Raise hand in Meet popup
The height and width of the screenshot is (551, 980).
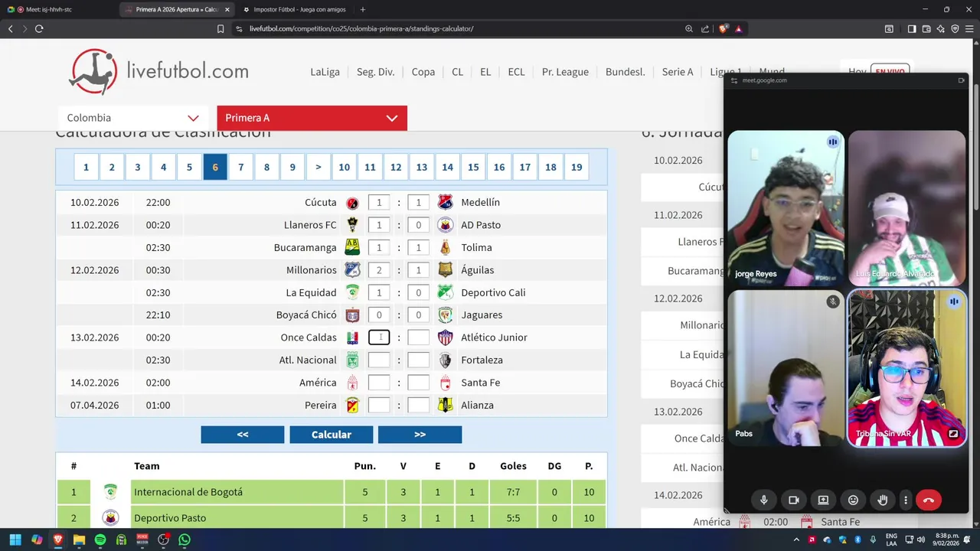pos(883,500)
